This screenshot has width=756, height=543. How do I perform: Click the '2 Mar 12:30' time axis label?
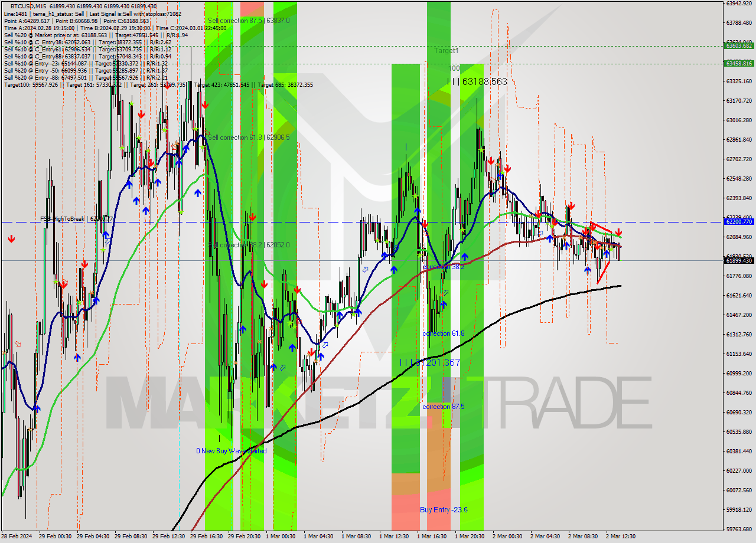[621, 537]
